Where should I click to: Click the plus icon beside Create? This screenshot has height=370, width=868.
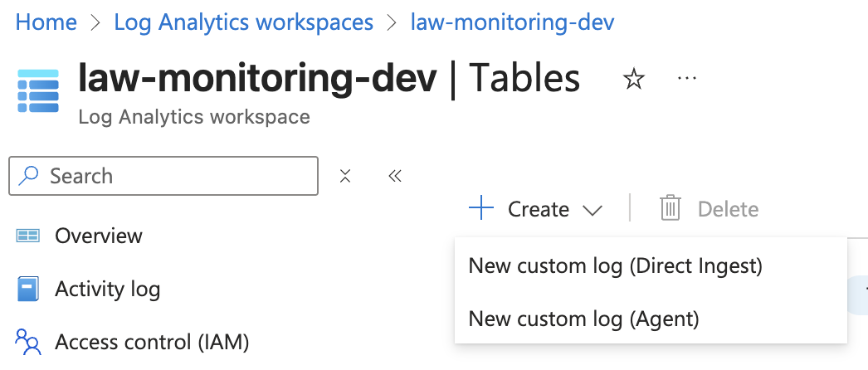point(481,208)
